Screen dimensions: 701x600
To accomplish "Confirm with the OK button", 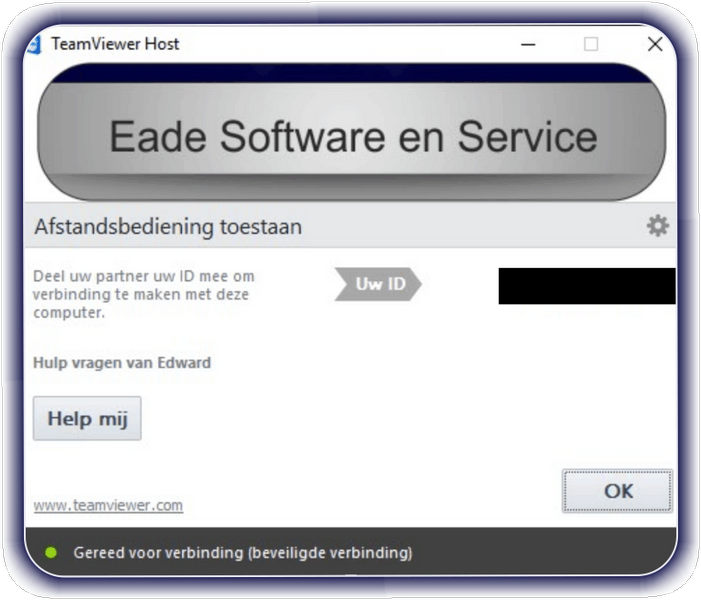I will [617, 491].
